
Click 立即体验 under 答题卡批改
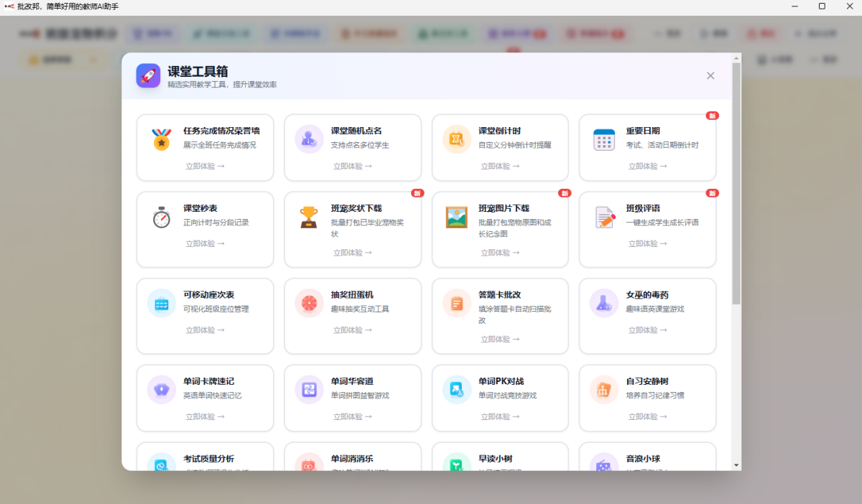coord(500,339)
